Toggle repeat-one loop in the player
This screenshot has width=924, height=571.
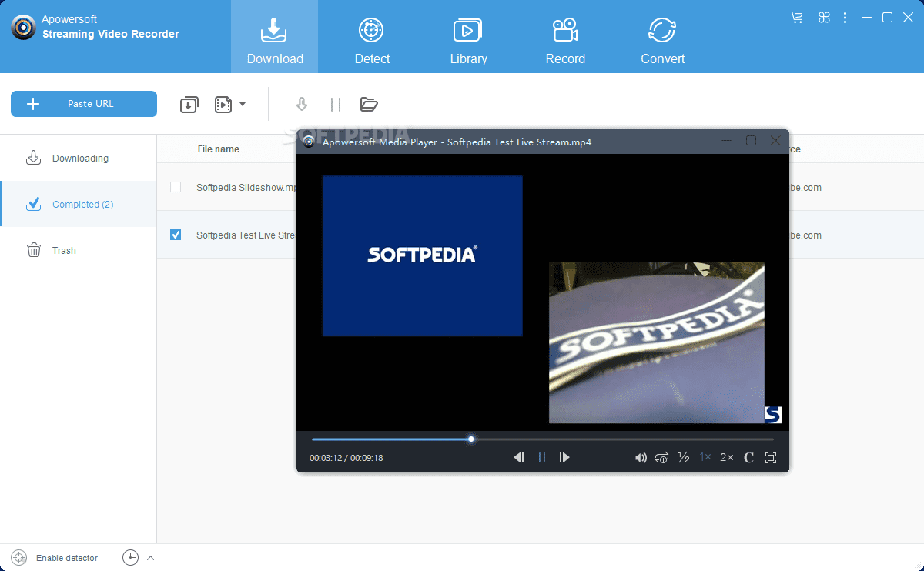tap(661, 458)
